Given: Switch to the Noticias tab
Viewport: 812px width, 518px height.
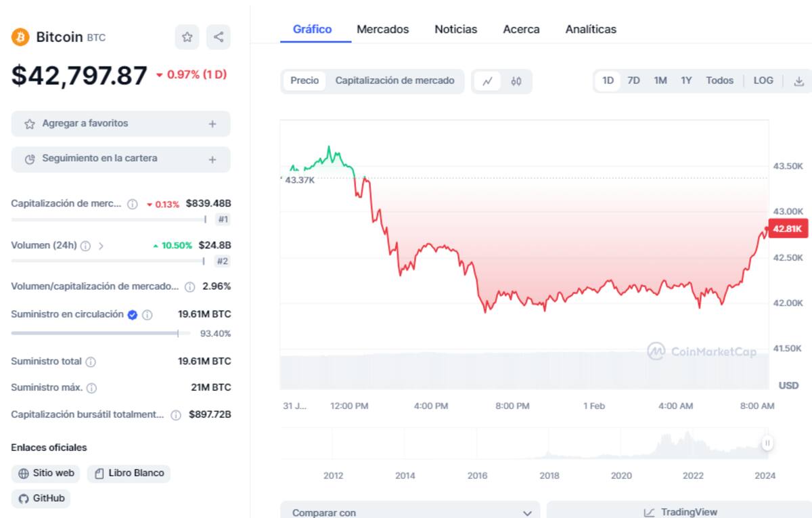Looking at the screenshot, I should 455,29.
